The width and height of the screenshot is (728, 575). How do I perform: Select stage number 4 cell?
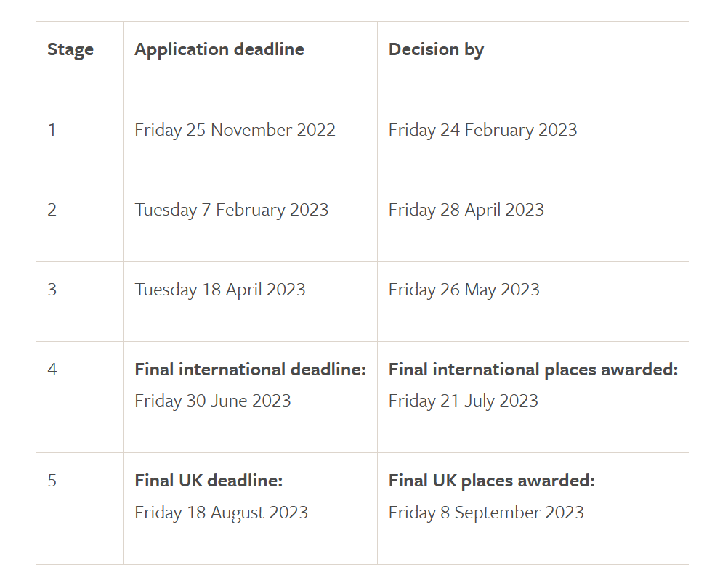coord(52,370)
